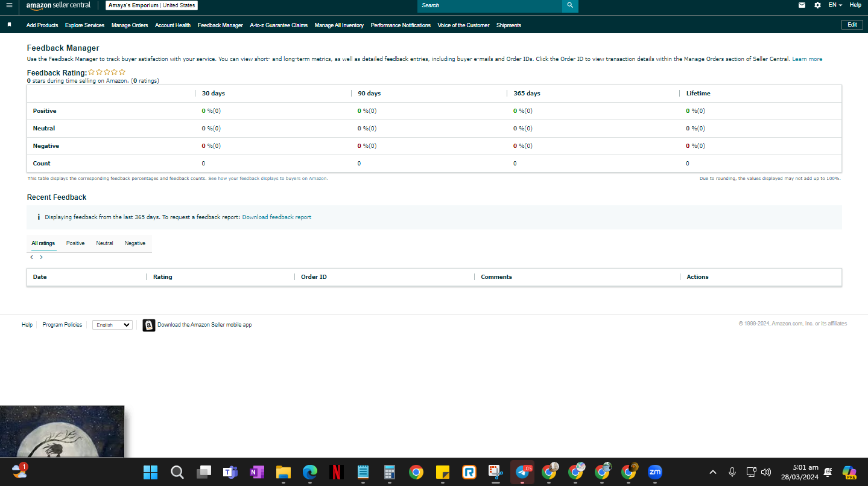Open the messages envelope icon
868x486 pixels.
(x=802, y=5)
